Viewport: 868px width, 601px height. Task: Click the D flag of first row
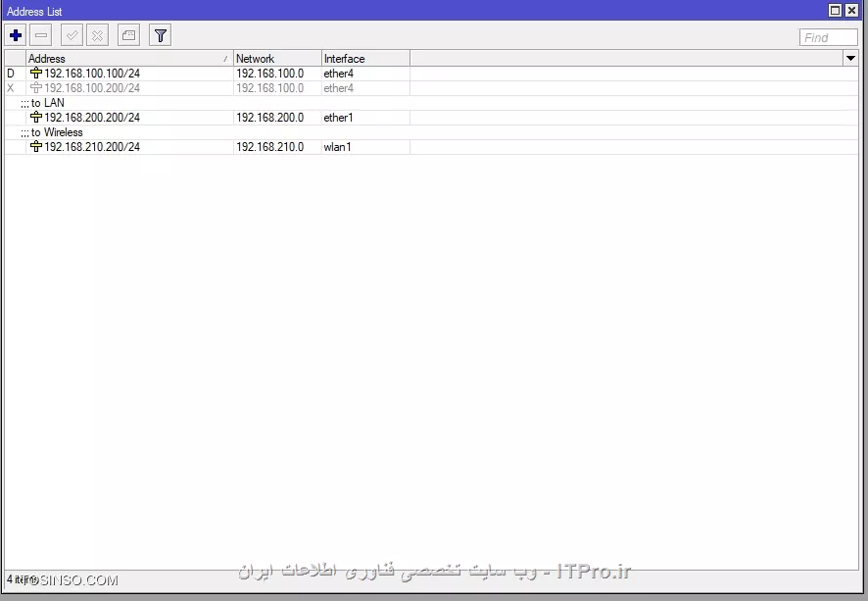[11, 74]
